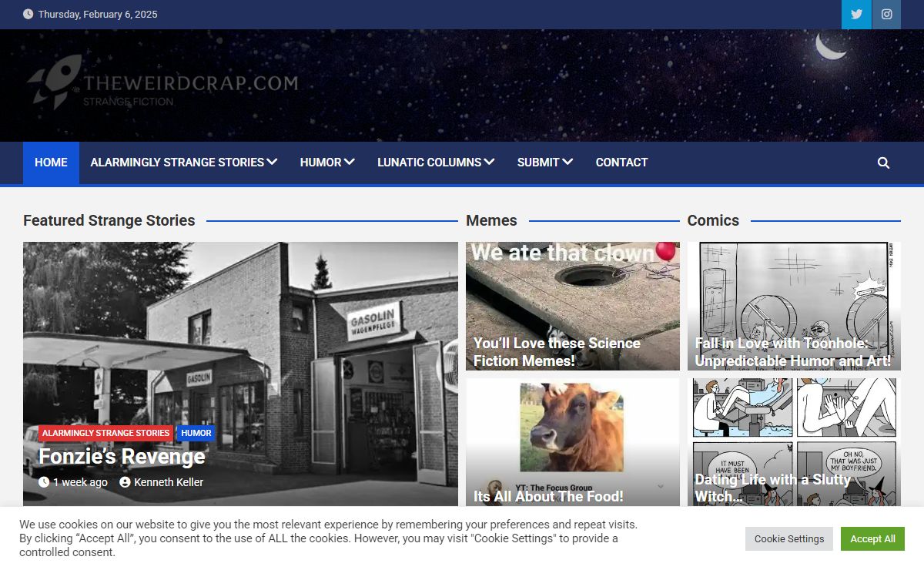
Task: Click the Memes section heading
Action: 491,220
